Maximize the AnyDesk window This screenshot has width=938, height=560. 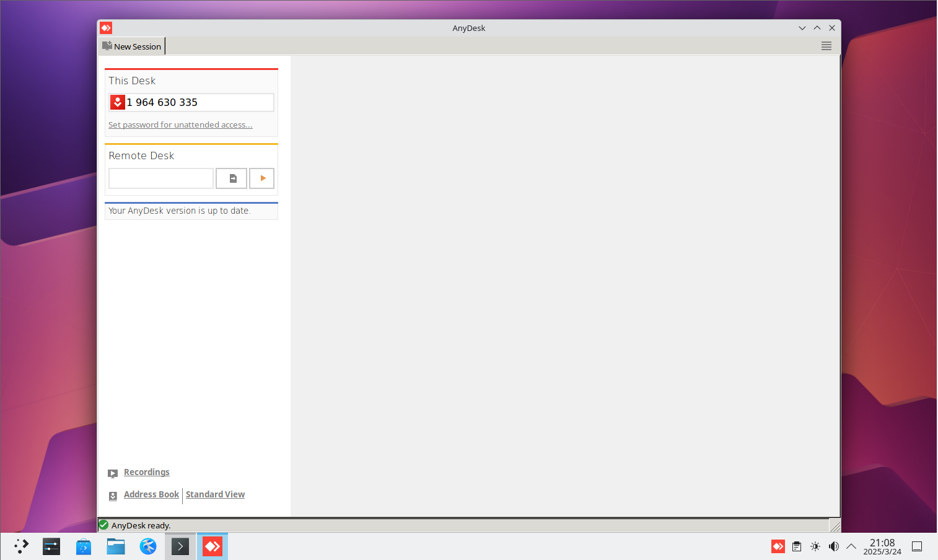coord(817,28)
